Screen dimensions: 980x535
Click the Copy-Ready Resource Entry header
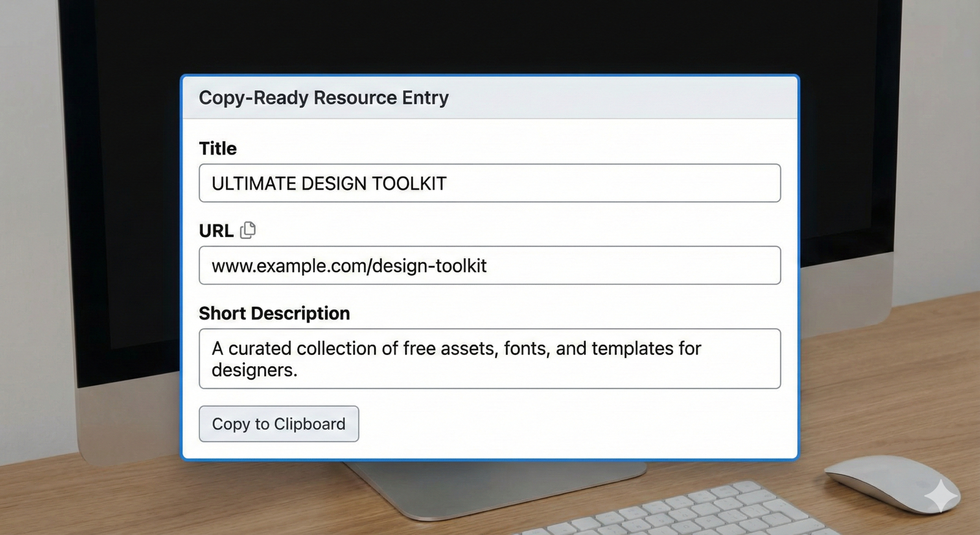(x=323, y=97)
